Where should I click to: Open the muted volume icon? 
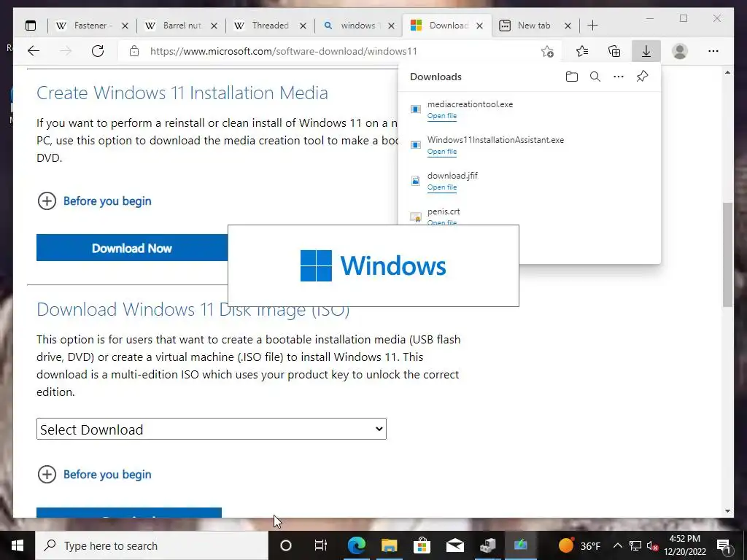coord(652,545)
